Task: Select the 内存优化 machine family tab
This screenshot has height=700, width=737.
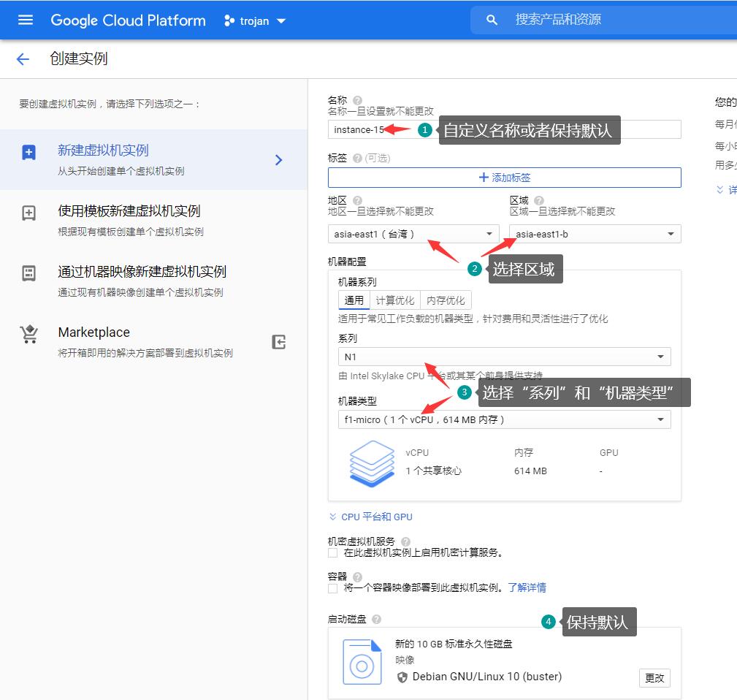Action: [x=446, y=300]
